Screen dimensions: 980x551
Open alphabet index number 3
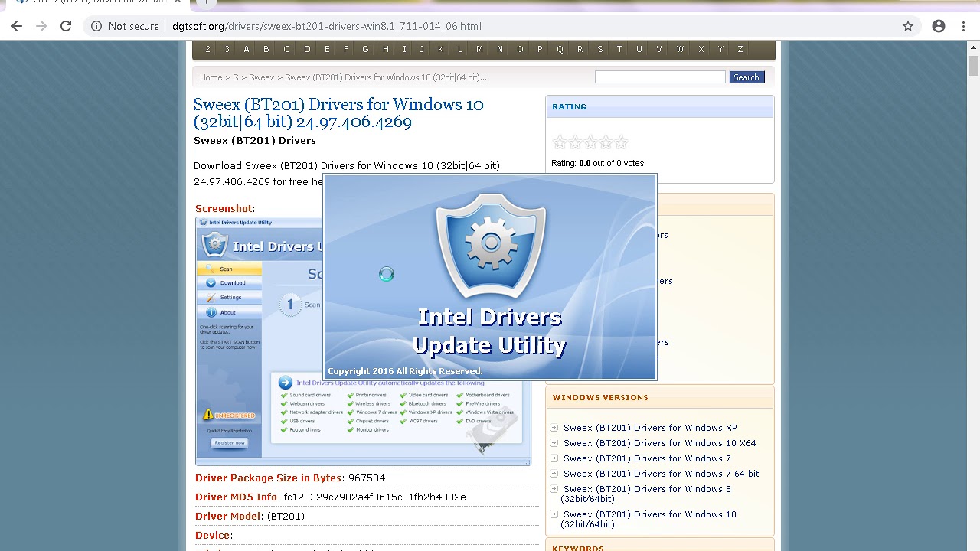coord(227,49)
